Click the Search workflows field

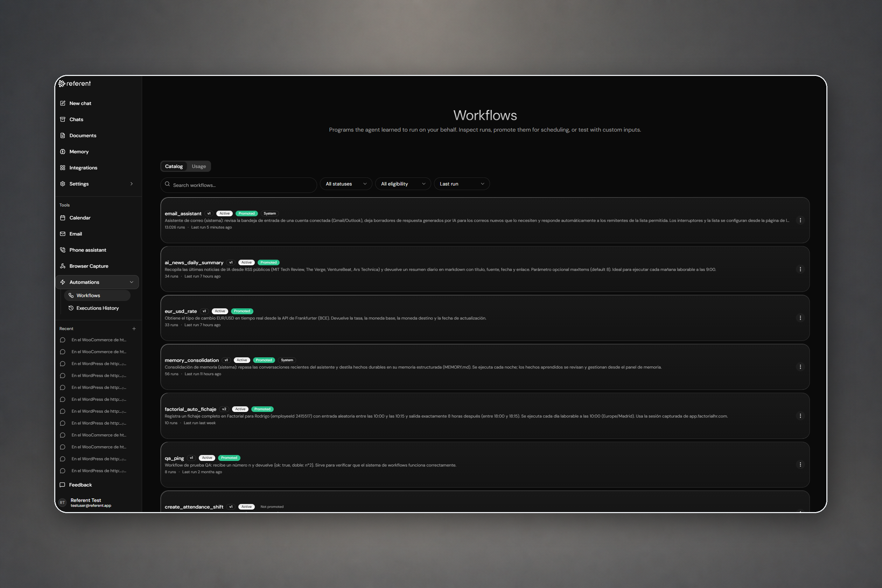(x=238, y=185)
